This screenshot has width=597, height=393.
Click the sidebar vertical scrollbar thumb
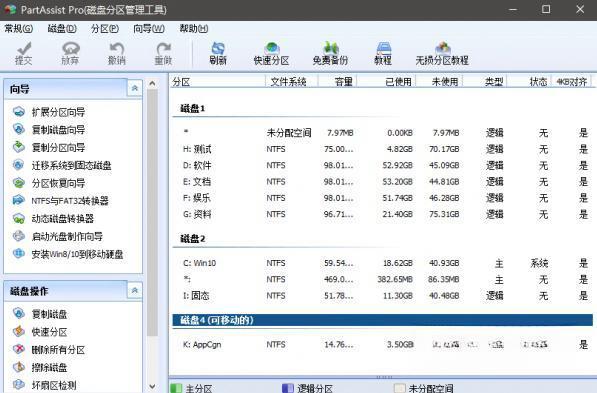point(152,213)
